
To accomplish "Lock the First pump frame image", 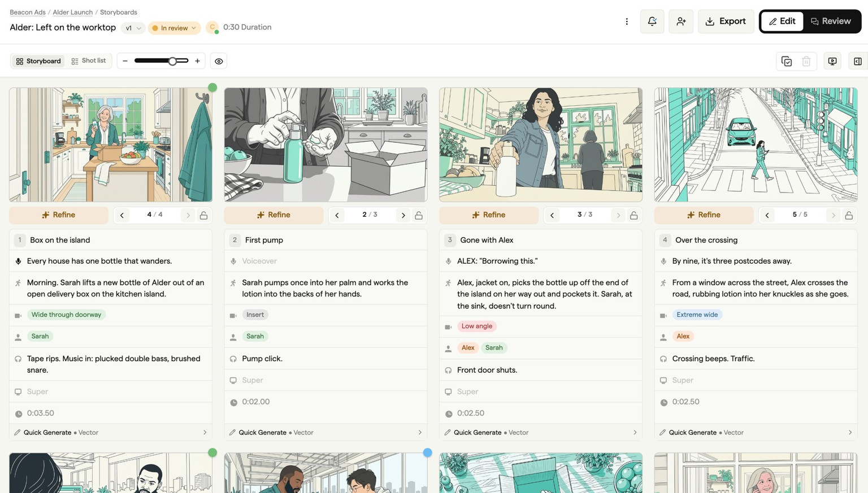I will tap(419, 215).
